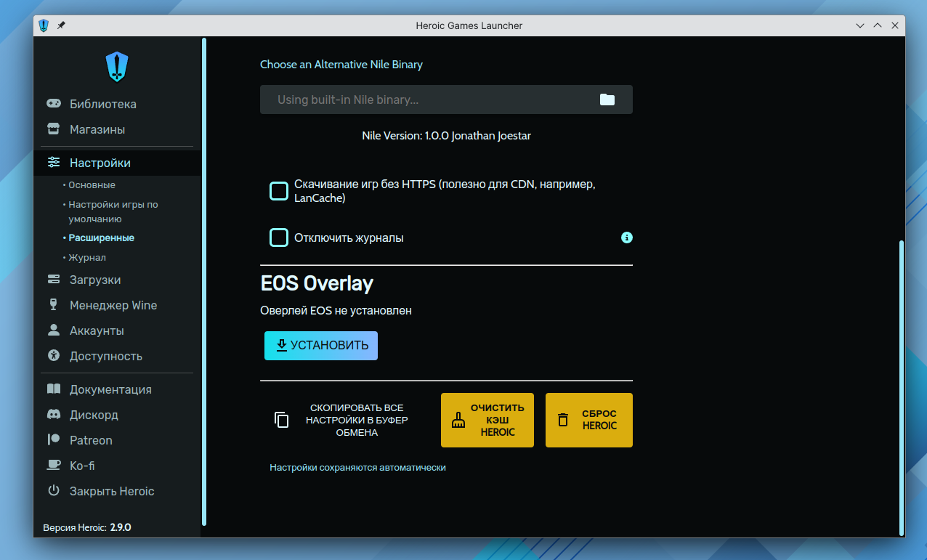Screen dimensions: 927x560
Task: Click the Оверлей EOS не установлен text
Action: pos(336,311)
